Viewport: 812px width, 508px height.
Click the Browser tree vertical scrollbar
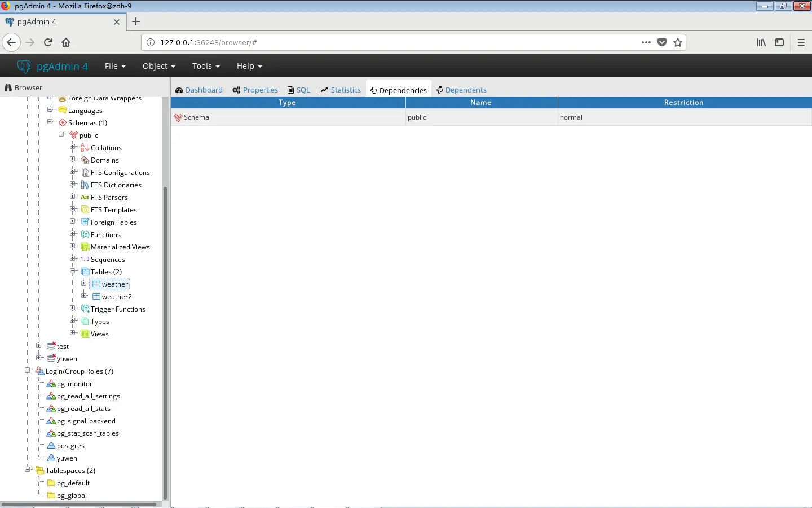pyautogui.click(x=165, y=343)
